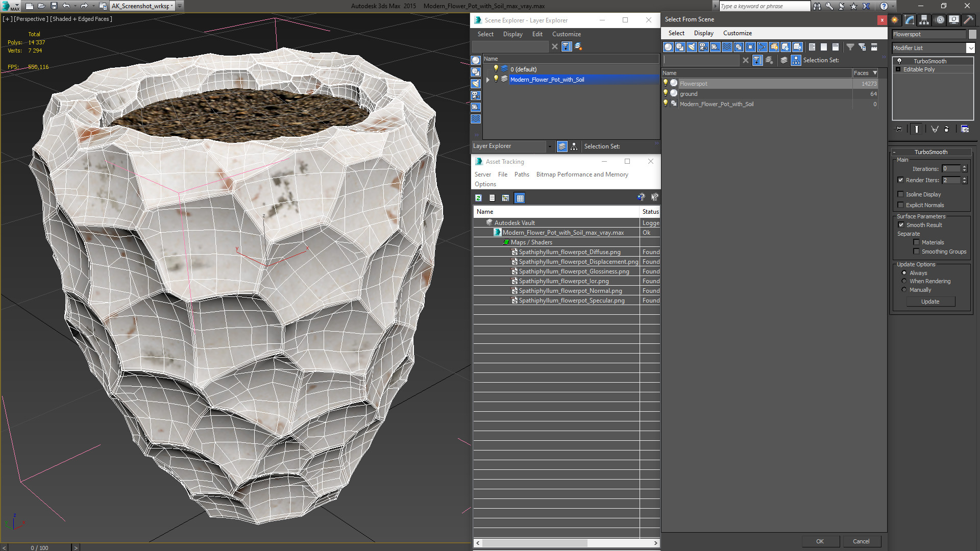The height and width of the screenshot is (551, 980).
Task: Enable Isoline Display checkbox
Action: (x=900, y=194)
